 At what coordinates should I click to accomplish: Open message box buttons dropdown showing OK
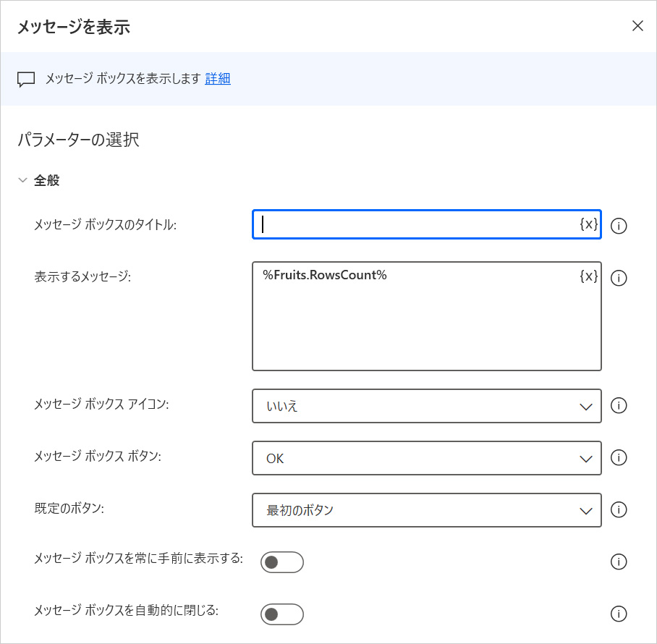(426, 458)
